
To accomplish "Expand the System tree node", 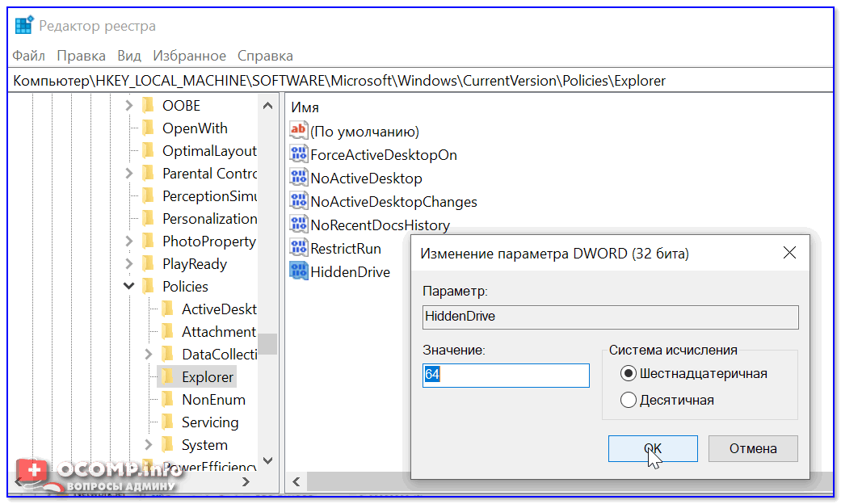I will point(148,444).
